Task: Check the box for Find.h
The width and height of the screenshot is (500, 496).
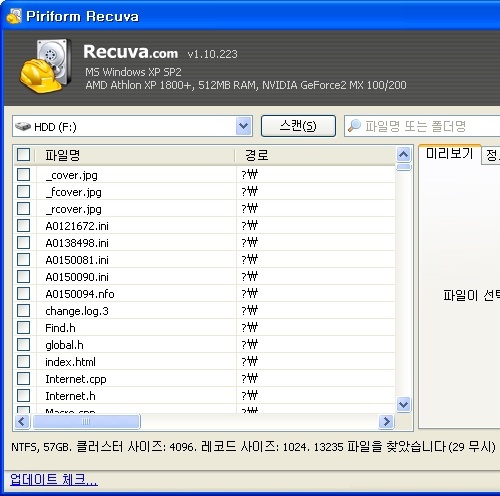Action: (23, 327)
